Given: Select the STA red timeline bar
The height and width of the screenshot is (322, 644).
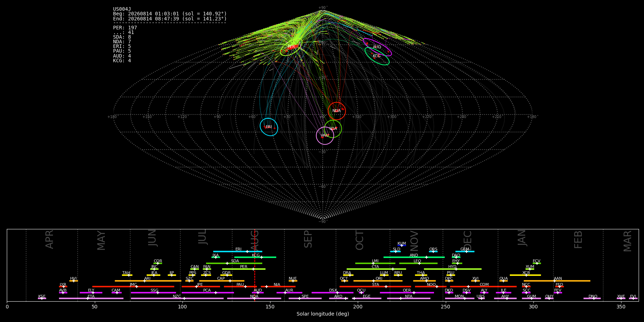Looking at the screenshot, I should pos(375,287).
